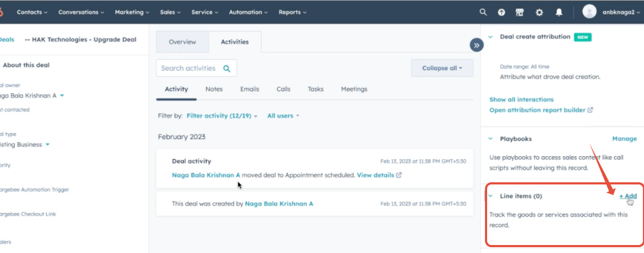Select the Emails activity tab
Screen dimensions: 644x253
tap(249, 89)
